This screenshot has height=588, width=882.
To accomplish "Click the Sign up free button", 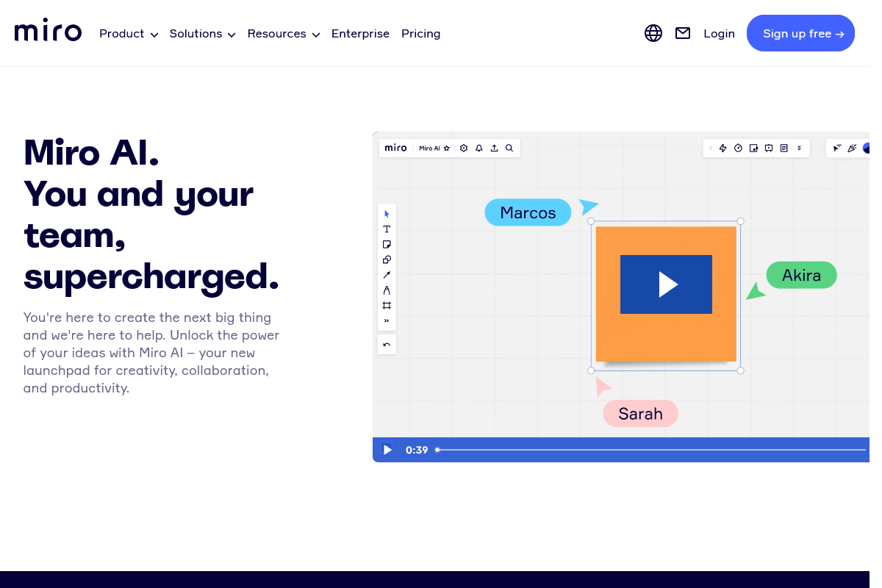I will 800,33.
